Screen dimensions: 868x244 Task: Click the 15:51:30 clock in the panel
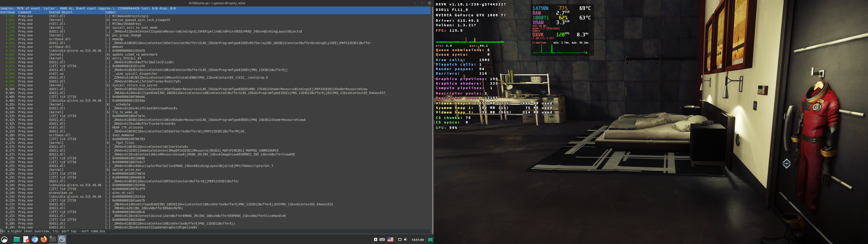pyautogui.click(x=417, y=240)
